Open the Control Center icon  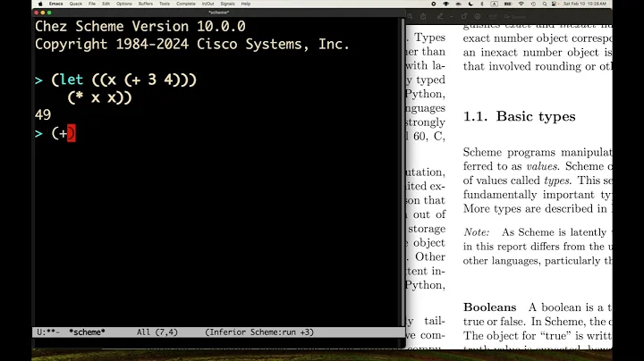(x=555, y=4)
